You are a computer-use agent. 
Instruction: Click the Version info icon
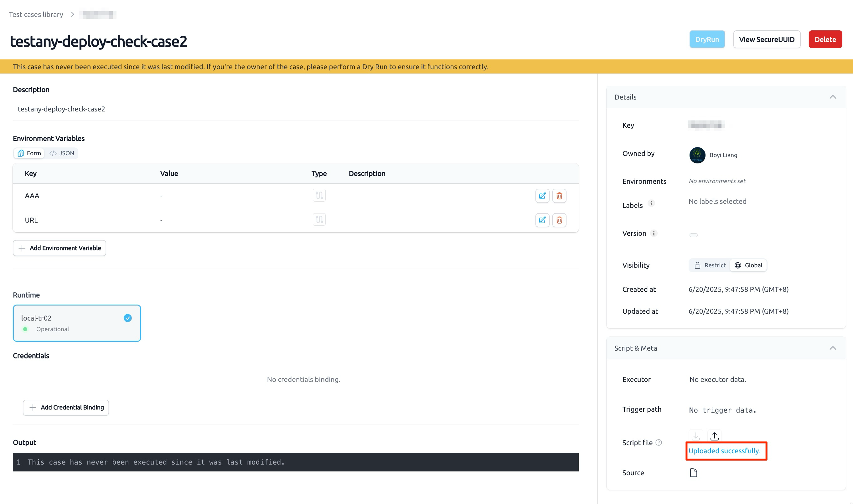coord(654,233)
